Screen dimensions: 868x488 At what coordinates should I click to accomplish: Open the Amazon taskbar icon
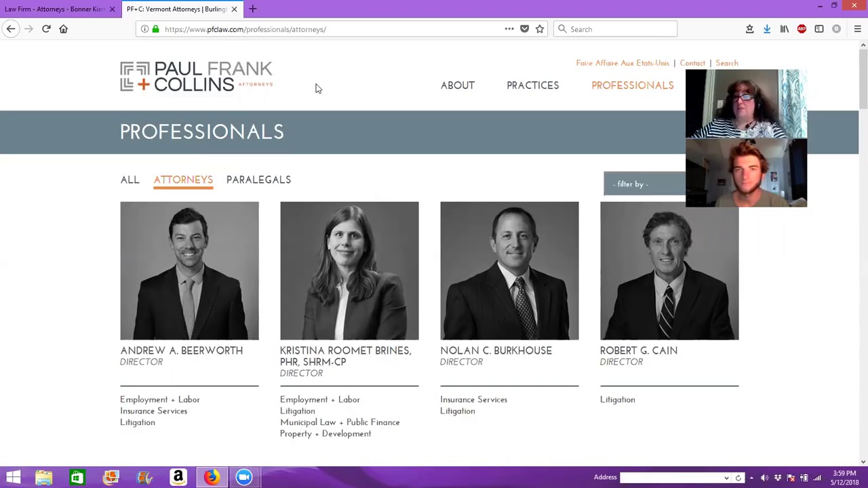(x=178, y=477)
